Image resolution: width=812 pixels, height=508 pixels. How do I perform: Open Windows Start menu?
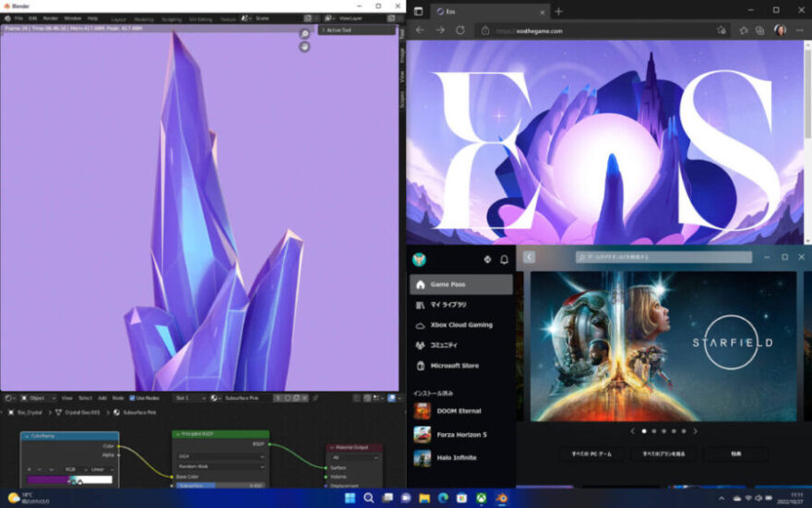[350, 498]
